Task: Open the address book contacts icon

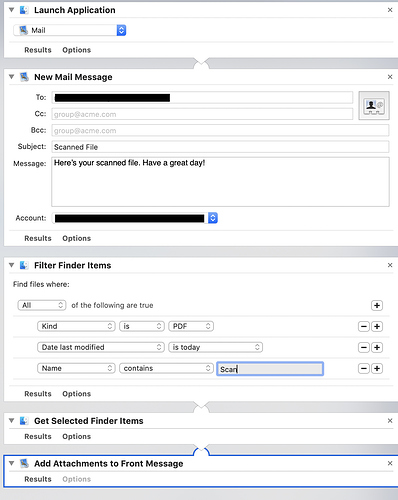Action: pos(374,106)
